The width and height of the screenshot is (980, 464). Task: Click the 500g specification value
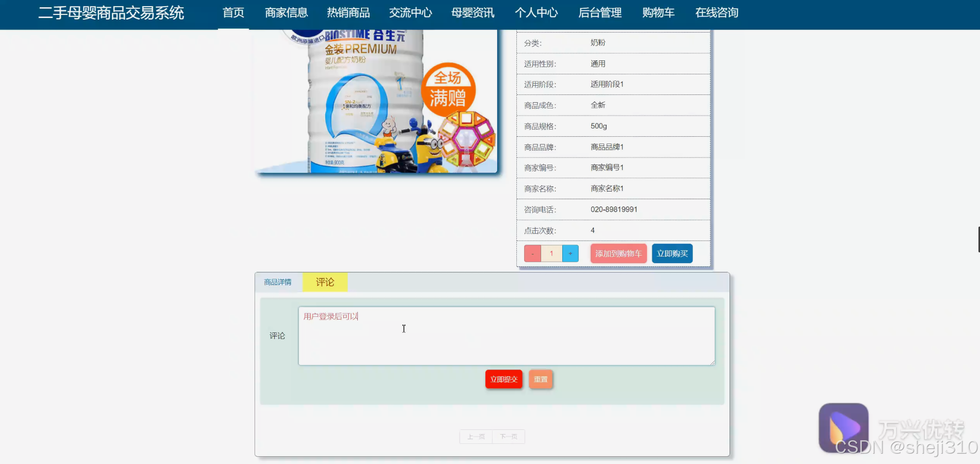point(599,126)
